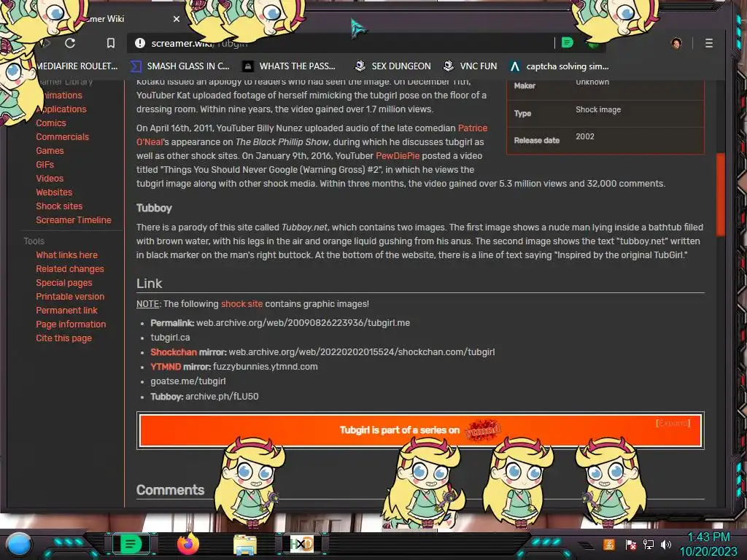This screenshot has height=560, width=747.
Task: Open the HxD hex editor taskbar icon
Action: (x=302, y=544)
